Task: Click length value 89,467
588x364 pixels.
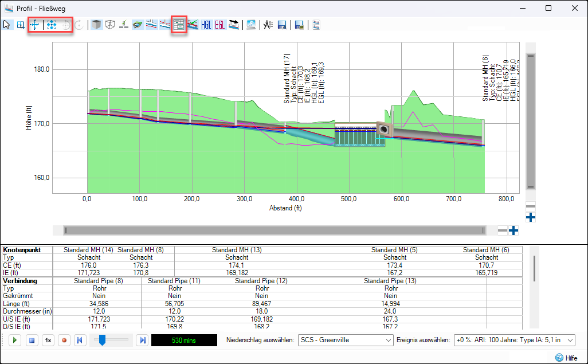Action: 261,304
